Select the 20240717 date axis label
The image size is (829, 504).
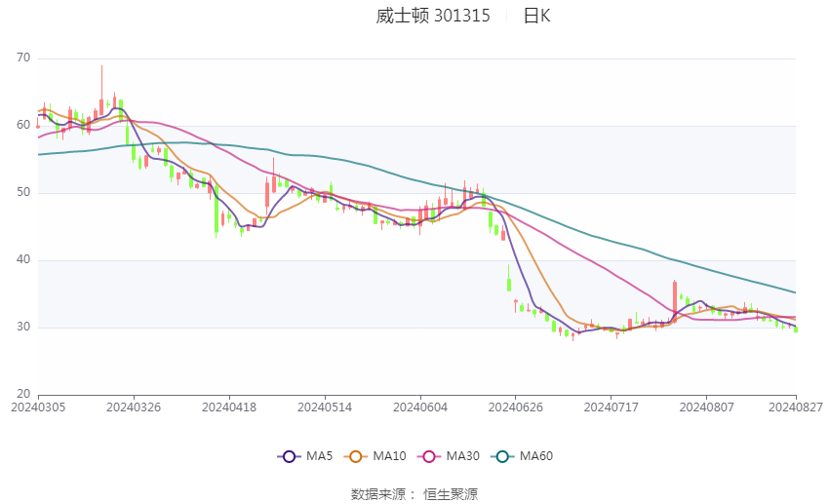click(x=612, y=407)
